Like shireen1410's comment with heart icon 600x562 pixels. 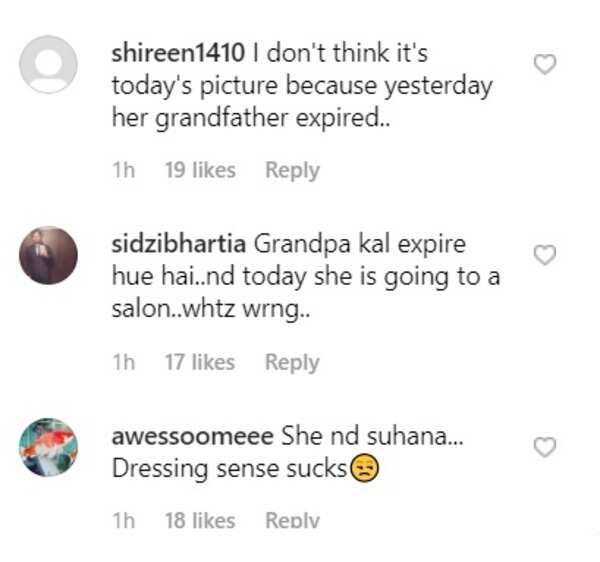click(x=545, y=64)
